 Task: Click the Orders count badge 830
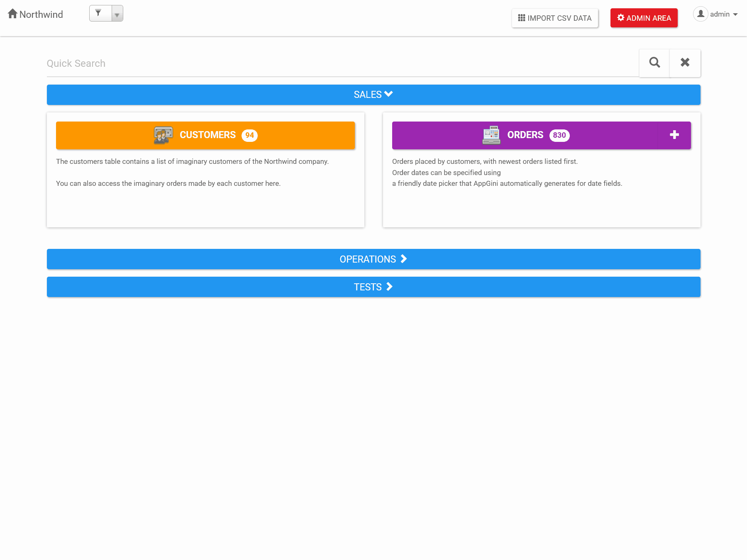coord(559,135)
